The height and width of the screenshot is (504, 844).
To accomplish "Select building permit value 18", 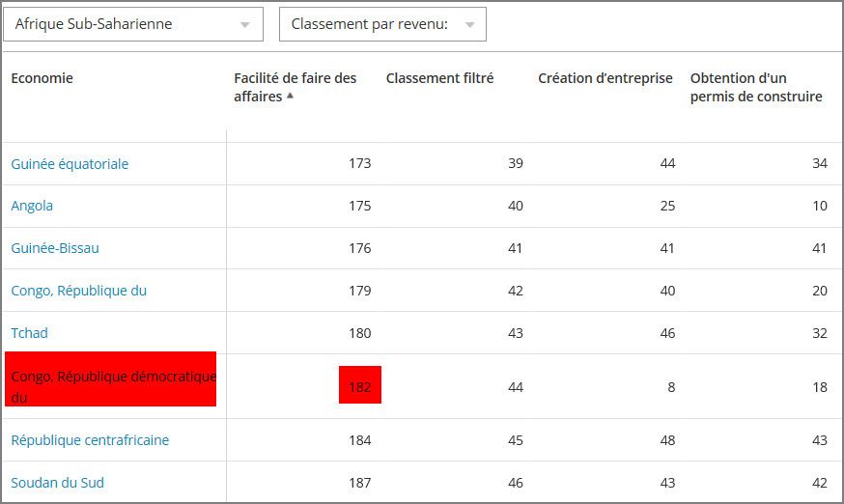I will [820, 387].
